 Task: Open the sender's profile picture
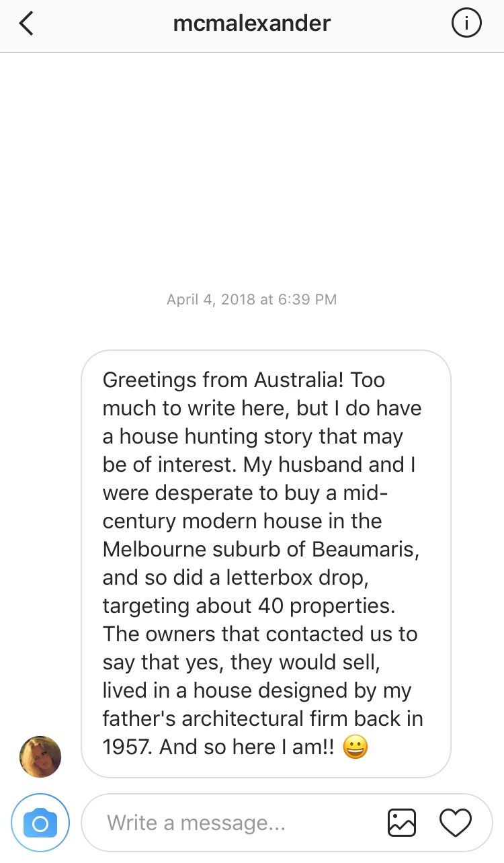(40, 756)
